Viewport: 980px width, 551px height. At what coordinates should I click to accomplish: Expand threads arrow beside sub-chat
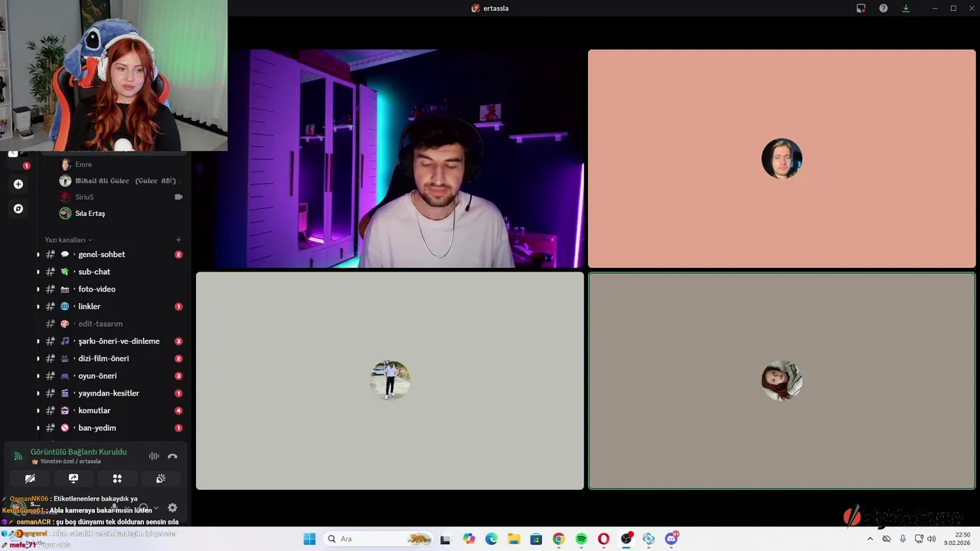(38, 272)
